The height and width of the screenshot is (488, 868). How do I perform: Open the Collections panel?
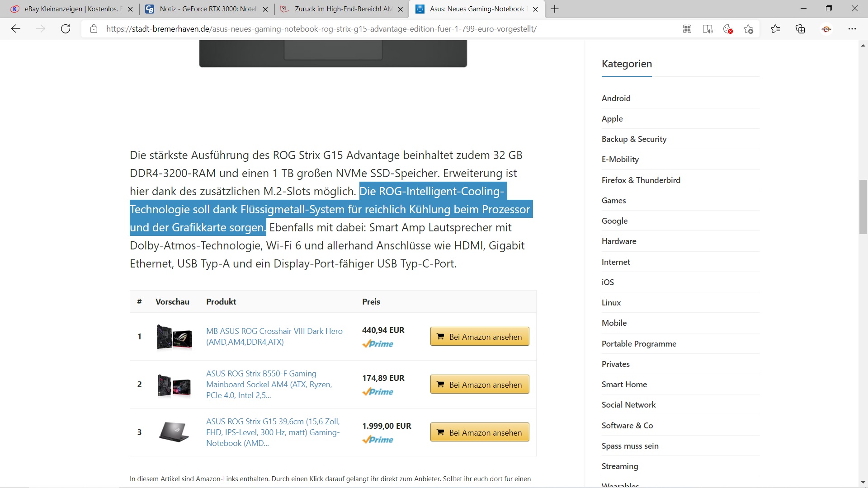pos(800,29)
